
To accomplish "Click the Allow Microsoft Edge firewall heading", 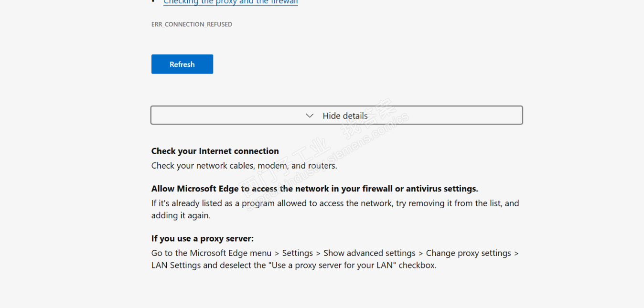I will pos(314,189).
